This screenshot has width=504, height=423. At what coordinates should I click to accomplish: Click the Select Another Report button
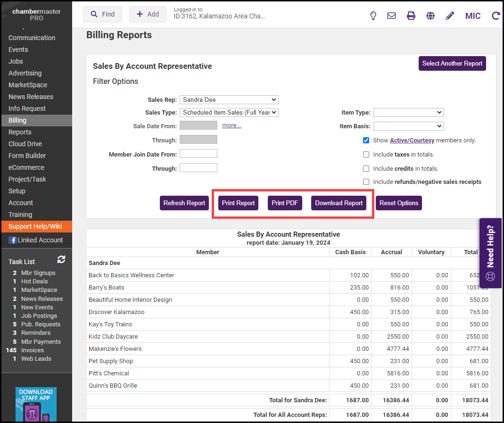tap(452, 64)
